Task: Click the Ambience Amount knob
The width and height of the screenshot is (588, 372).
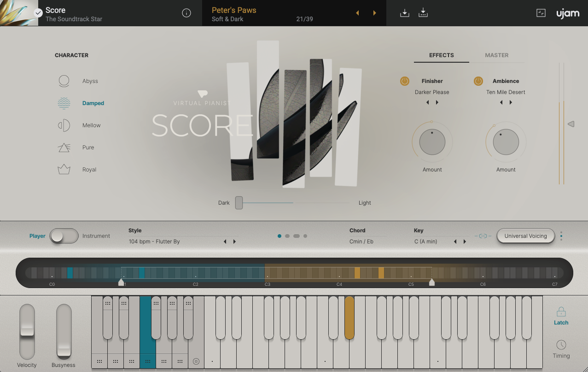Action: pyautogui.click(x=506, y=142)
